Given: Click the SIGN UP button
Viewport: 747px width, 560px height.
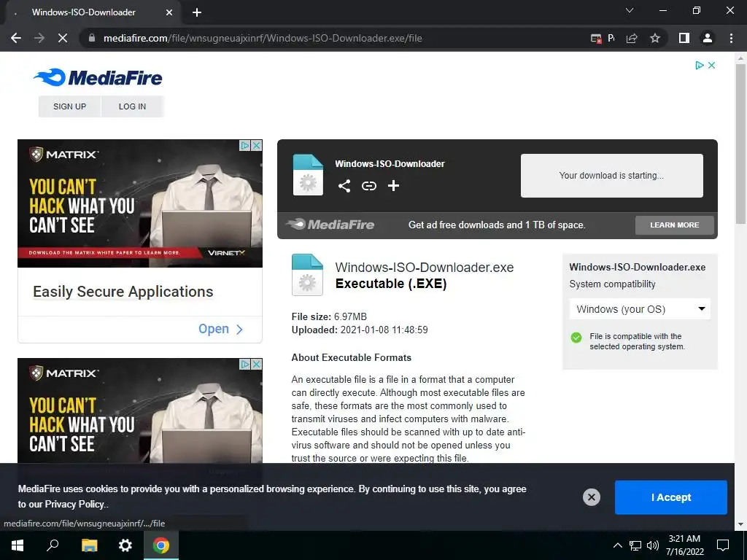Looking at the screenshot, I should (x=69, y=106).
